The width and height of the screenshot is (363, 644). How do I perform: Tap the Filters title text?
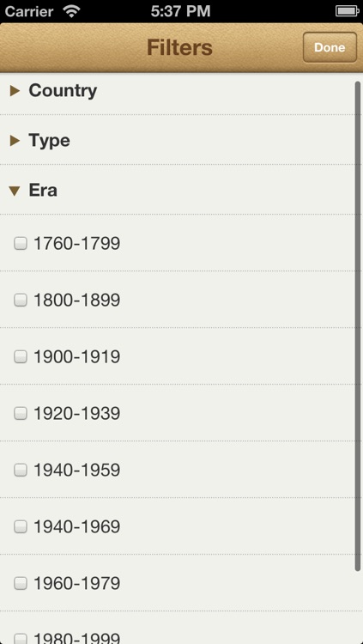tap(180, 47)
